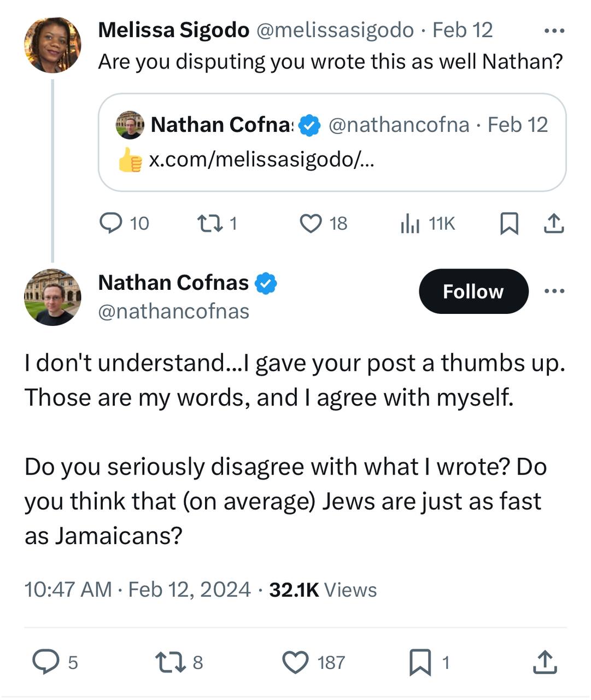Bookmark Nathan Cofnas's main post
The height and width of the screenshot is (700, 591).
[420, 662]
